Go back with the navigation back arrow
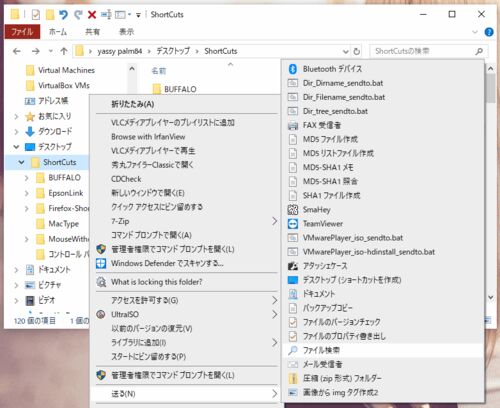This screenshot has width=500, height=408. click(x=17, y=51)
